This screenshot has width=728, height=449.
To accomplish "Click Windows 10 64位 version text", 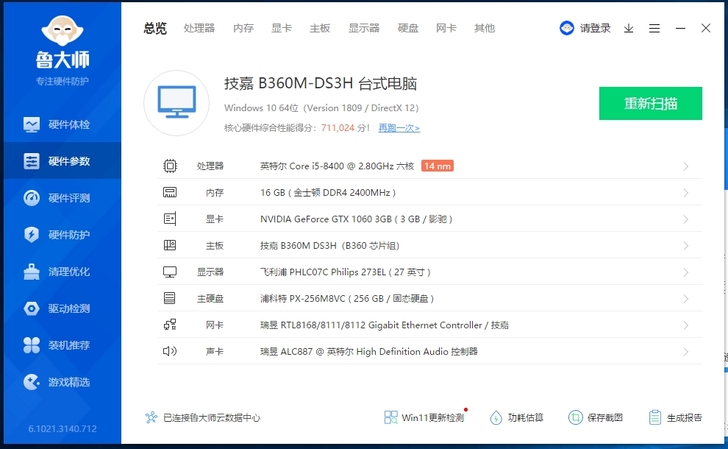I will 321,108.
